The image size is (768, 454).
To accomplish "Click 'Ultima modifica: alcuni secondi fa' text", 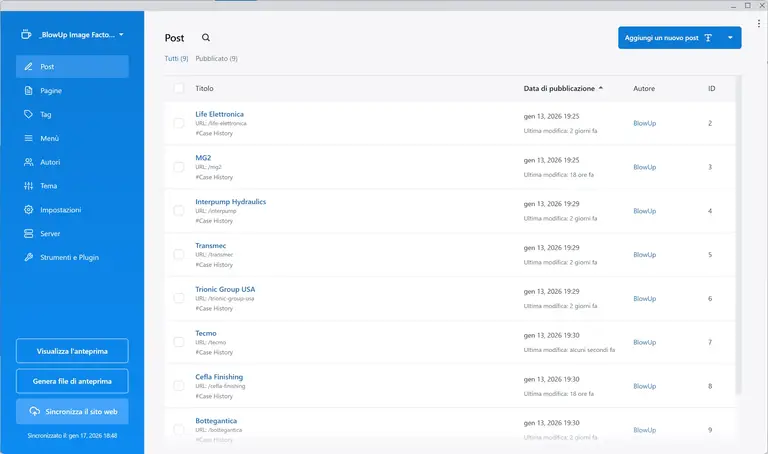I will (569, 350).
